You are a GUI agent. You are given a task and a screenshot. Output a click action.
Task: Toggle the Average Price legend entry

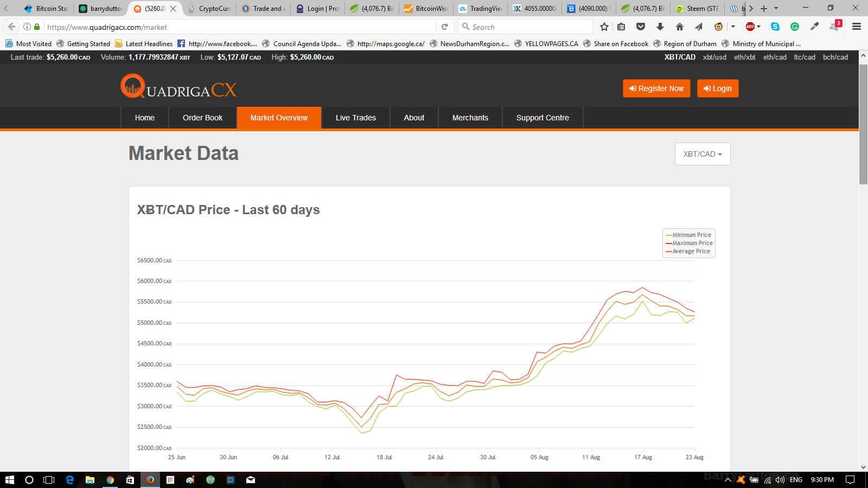pos(687,251)
